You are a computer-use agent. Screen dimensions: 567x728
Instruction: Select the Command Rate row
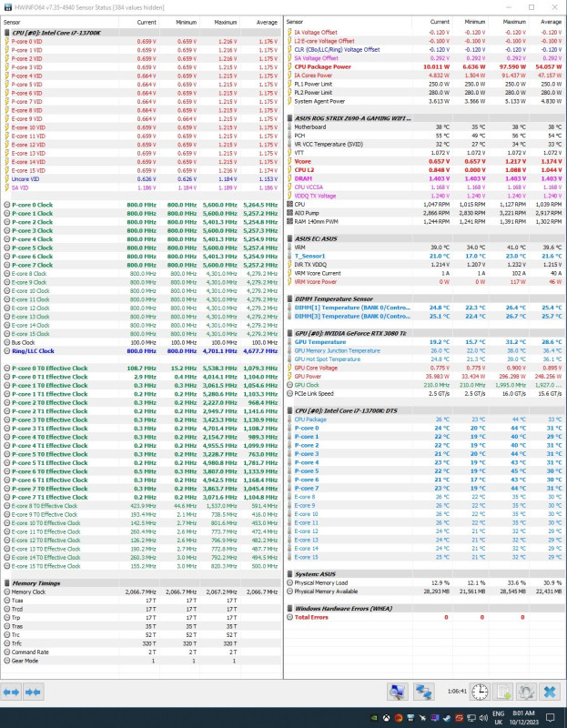coord(141,652)
